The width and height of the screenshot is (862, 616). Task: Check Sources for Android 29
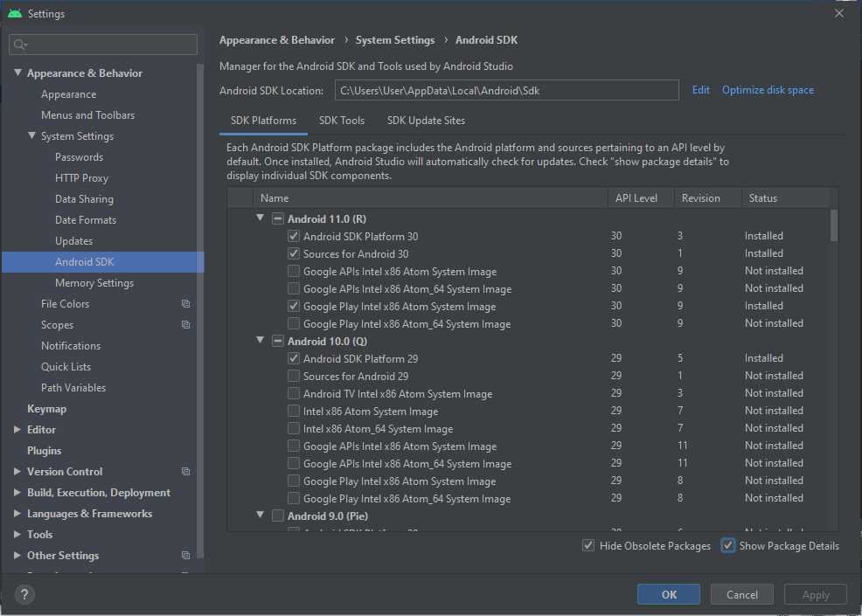[x=294, y=376]
